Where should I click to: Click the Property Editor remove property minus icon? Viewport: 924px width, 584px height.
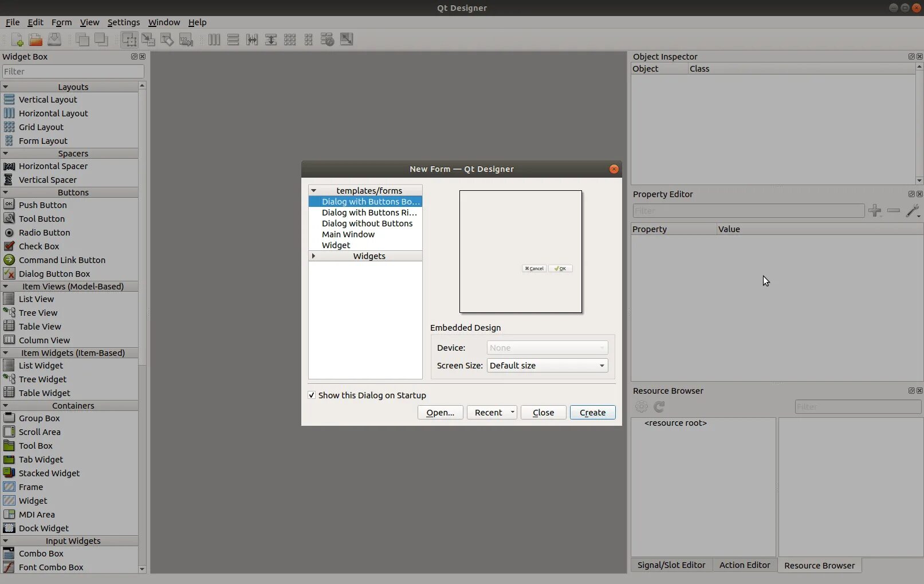pyautogui.click(x=894, y=211)
